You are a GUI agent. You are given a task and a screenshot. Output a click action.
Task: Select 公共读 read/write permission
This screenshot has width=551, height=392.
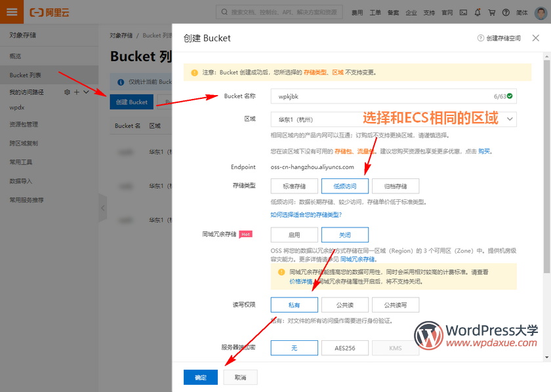click(x=345, y=304)
